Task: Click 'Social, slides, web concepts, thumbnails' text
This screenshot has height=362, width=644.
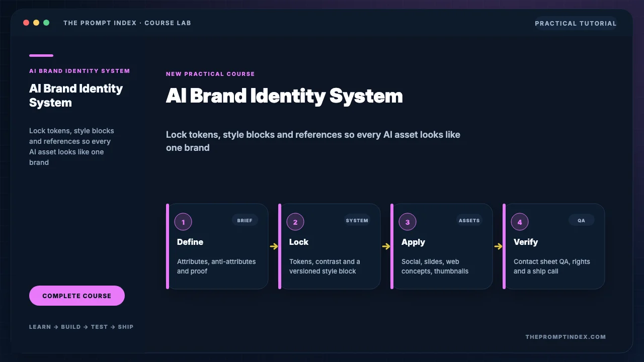Action: pos(435,266)
